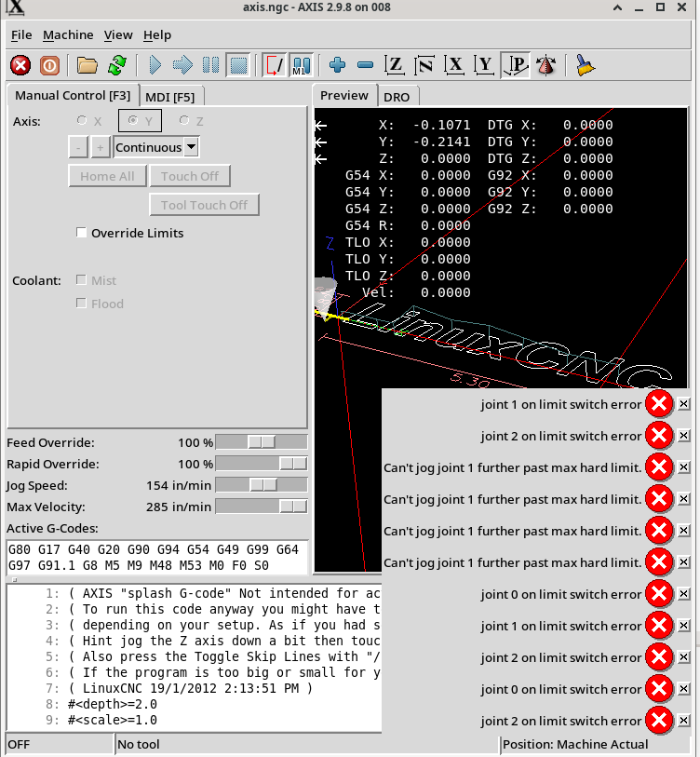Set the preview to Z view
The image size is (700, 757).
(395, 65)
